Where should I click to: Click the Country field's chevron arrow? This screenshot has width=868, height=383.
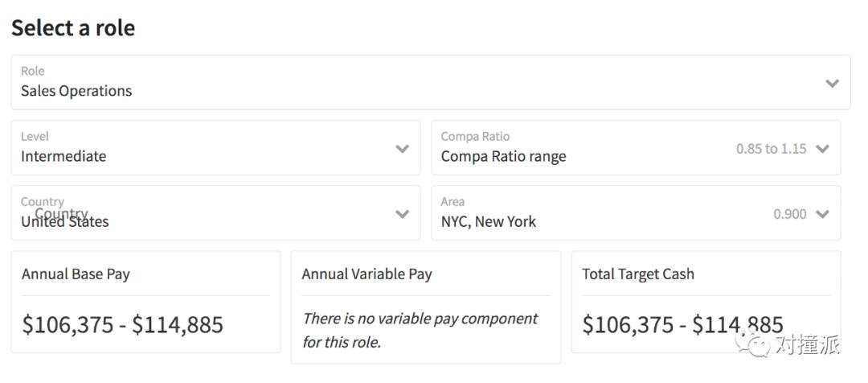click(x=403, y=214)
